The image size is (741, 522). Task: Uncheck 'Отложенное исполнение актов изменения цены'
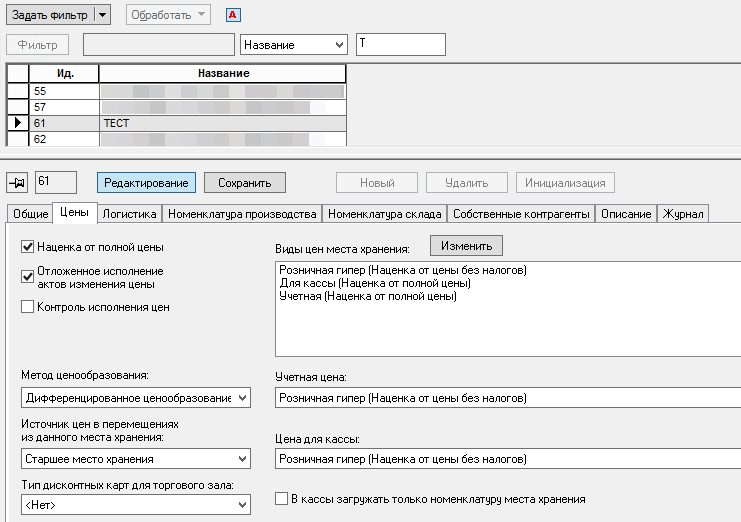27,277
